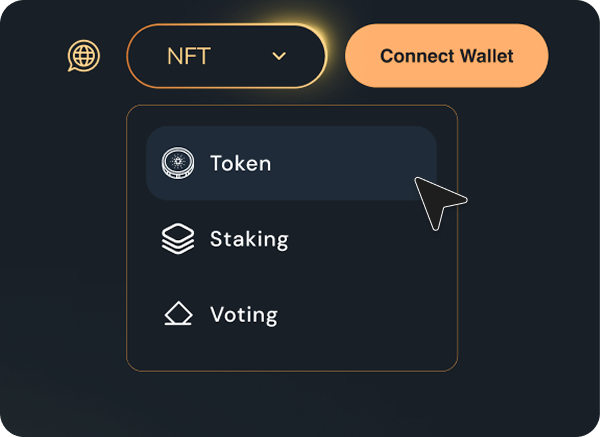Click the Voting text label
Viewport: 600px width, 437px height.
tap(243, 315)
